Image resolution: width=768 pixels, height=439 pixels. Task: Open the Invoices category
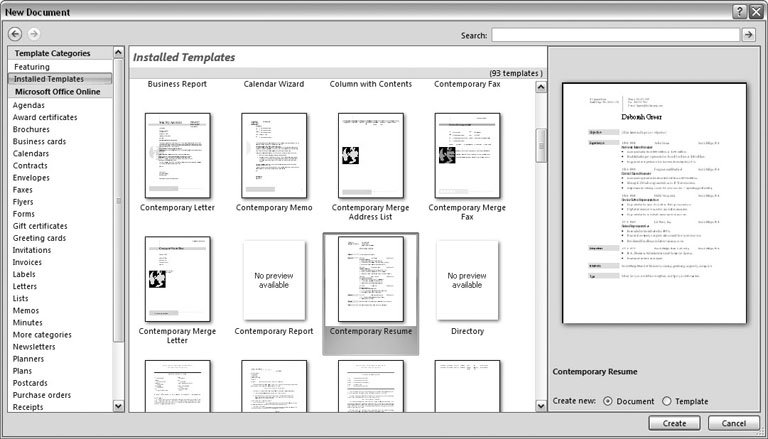coord(27,262)
